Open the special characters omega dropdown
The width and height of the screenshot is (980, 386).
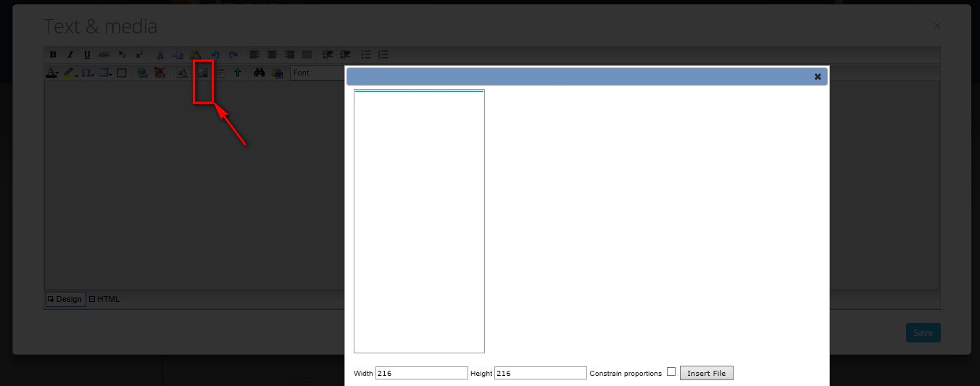pos(87,73)
